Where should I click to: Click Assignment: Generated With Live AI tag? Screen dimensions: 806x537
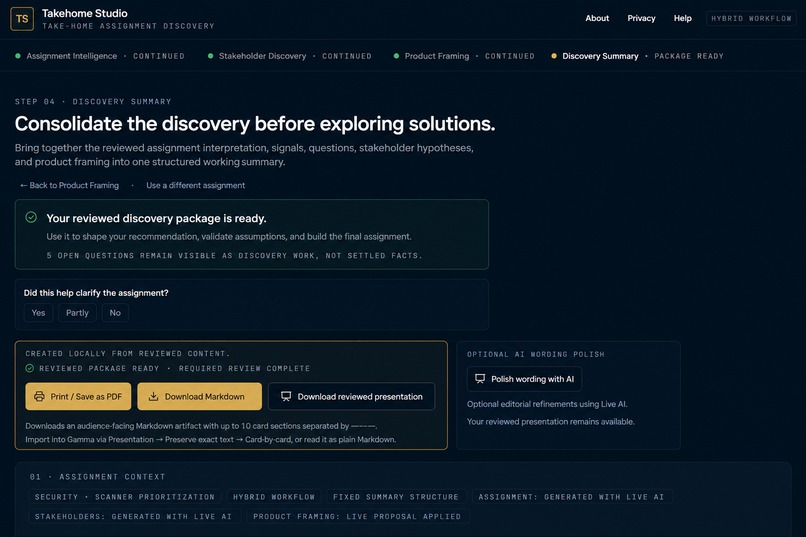(572, 497)
